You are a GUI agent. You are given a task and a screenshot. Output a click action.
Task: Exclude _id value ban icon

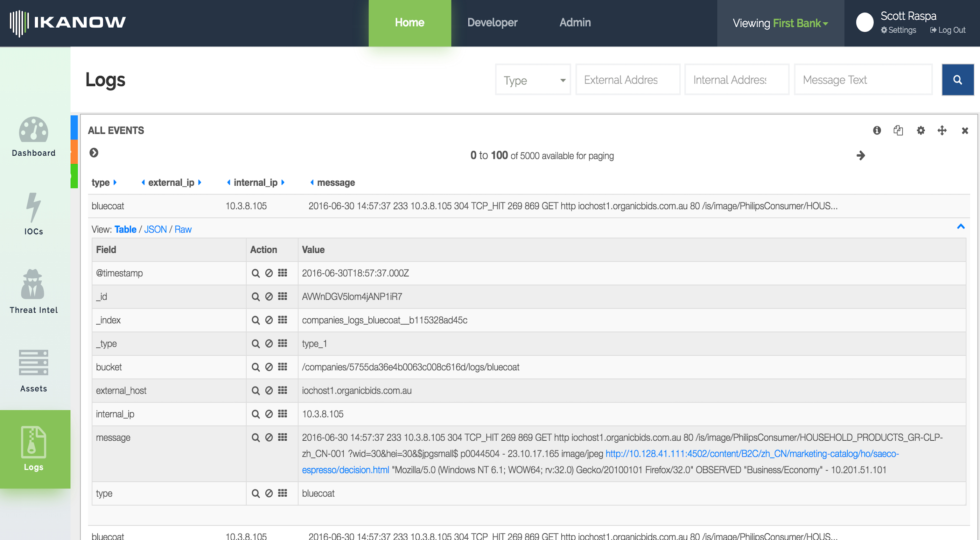click(x=269, y=297)
